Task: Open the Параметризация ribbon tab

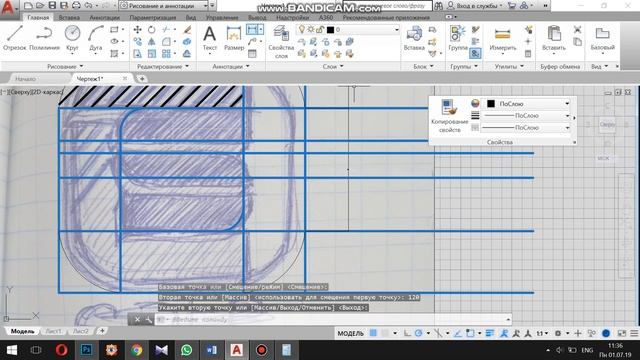Action: pyautogui.click(x=153, y=18)
